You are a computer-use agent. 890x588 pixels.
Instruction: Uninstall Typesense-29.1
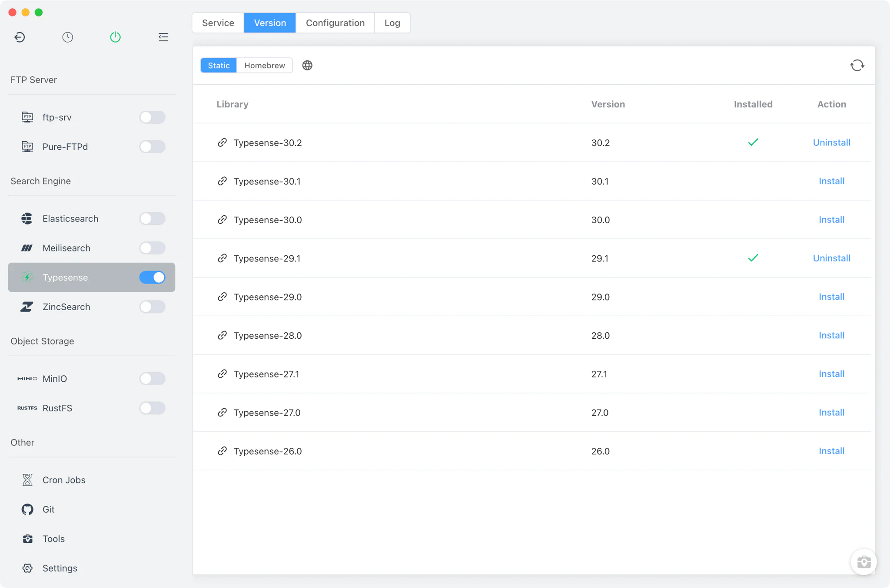coord(831,258)
